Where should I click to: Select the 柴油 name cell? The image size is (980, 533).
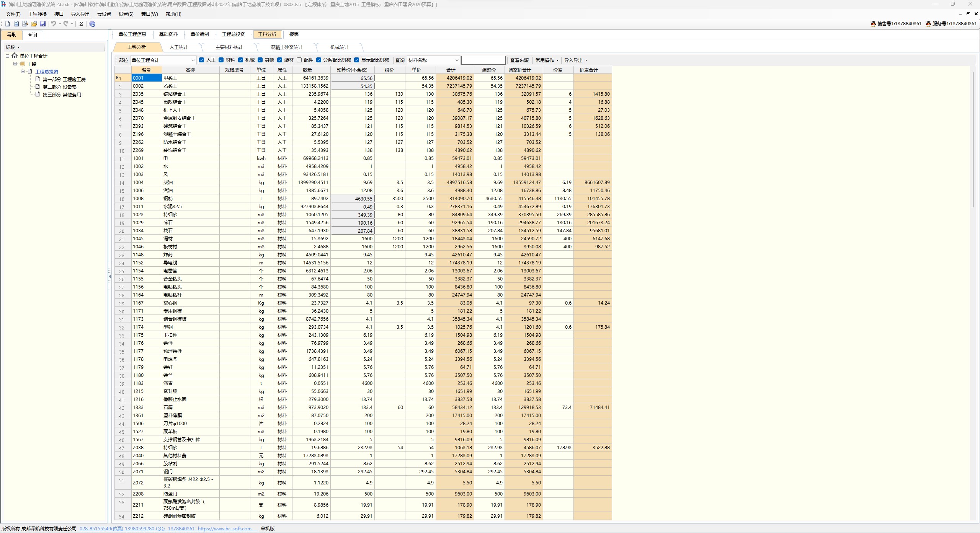coord(191,183)
